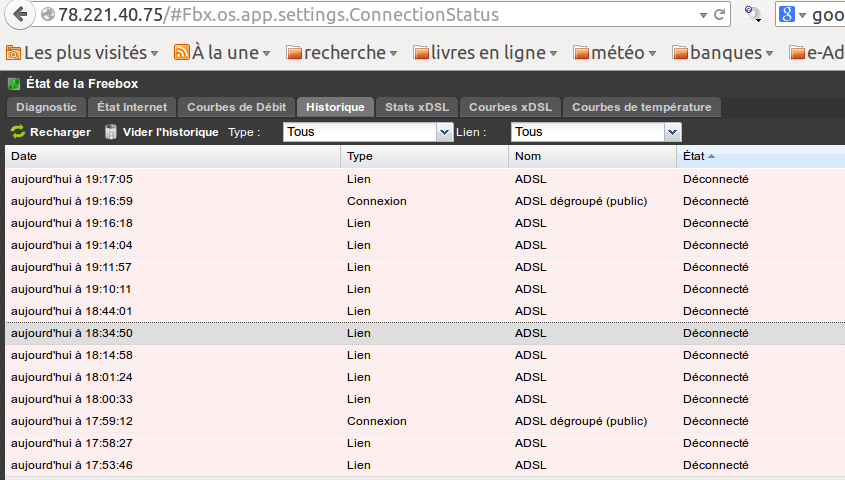
Task: Click the Type filter field showing Tous
Action: point(360,132)
